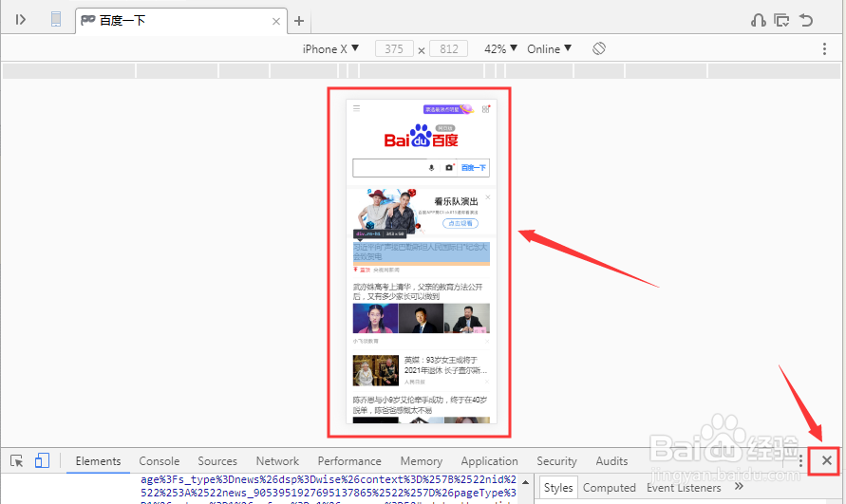Switch to the Performance tab

pos(349,461)
